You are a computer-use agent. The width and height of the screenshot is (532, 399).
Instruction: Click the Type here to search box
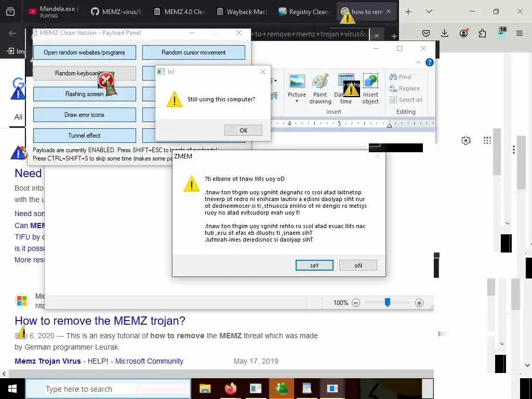tap(108, 389)
